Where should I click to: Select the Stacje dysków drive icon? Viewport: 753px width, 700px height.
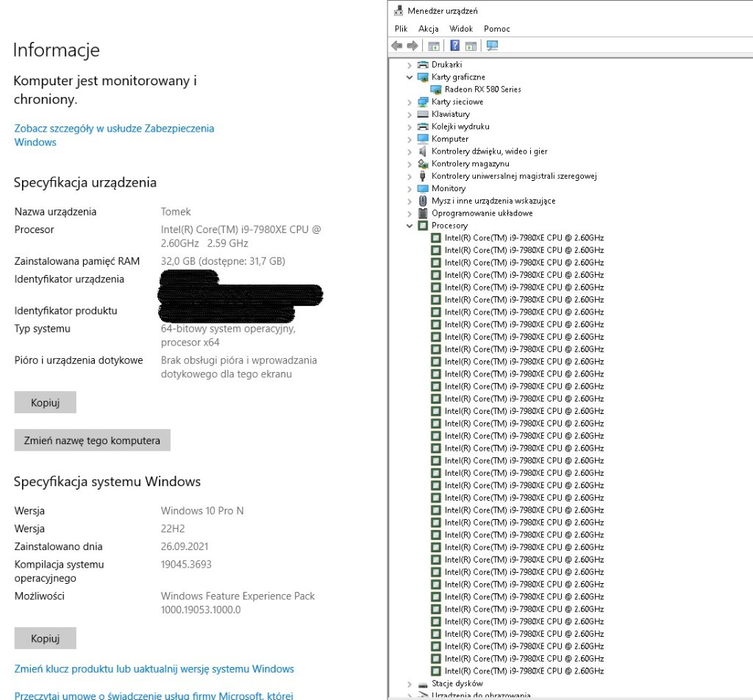coord(423,684)
